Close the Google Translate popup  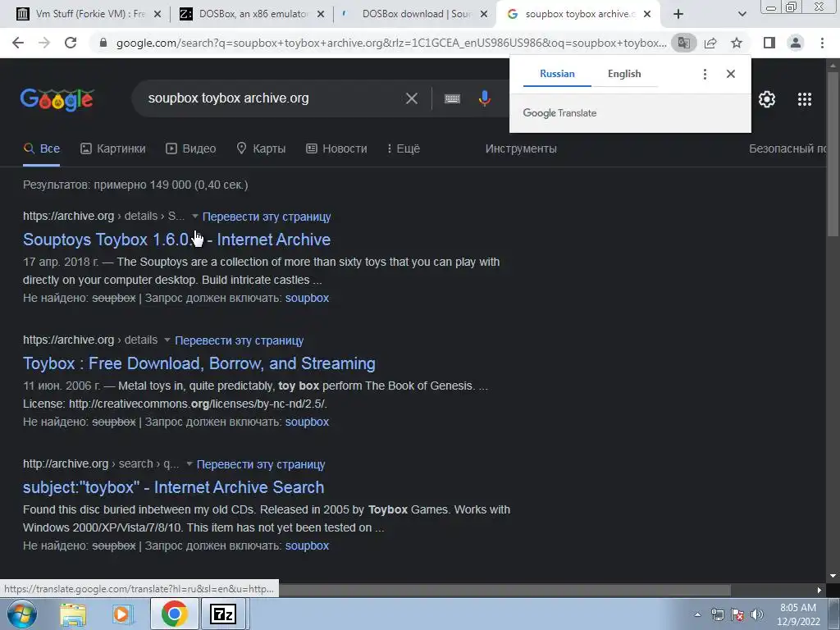(x=731, y=74)
